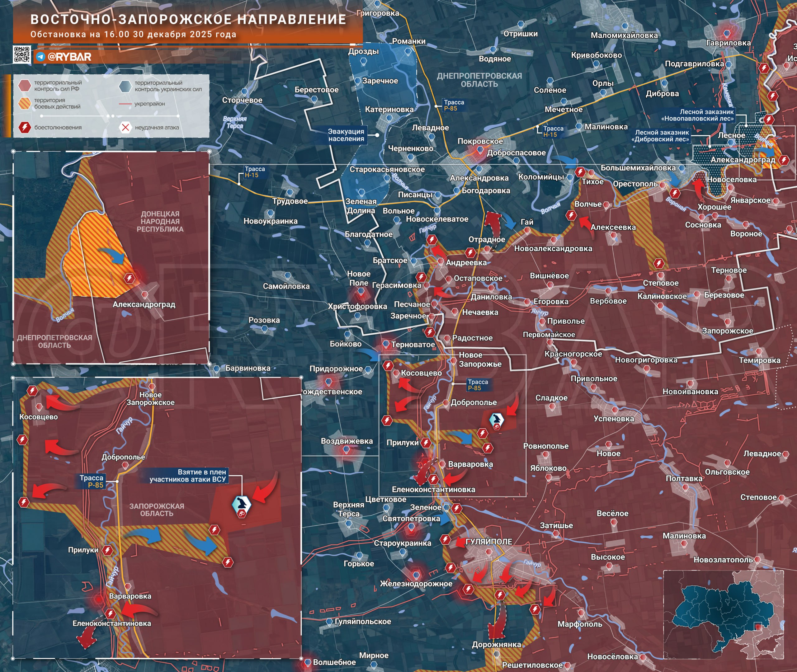This screenshot has height=672, width=797.
Task: Click the Трасса Н-15 label near Малиновка
Action: coord(553,131)
